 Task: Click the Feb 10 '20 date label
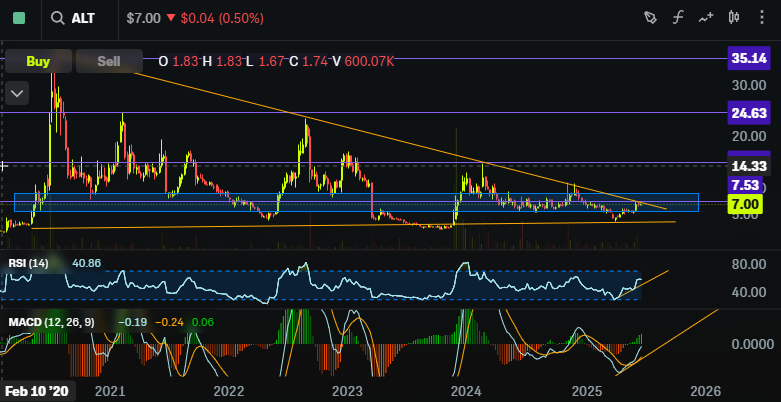tap(38, 391)
